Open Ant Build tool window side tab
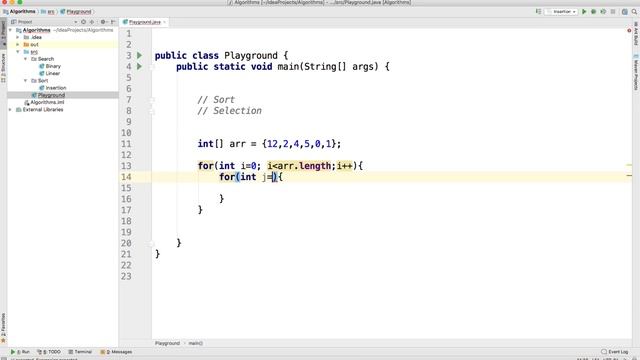Viewport: 640px width, 360px height. 636,34
